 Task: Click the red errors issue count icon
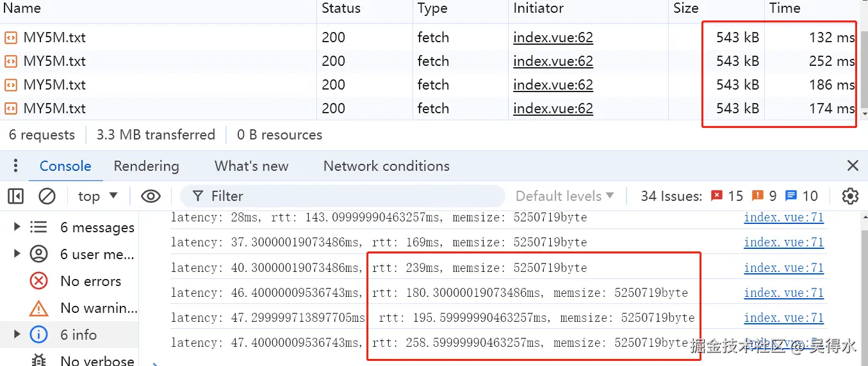717,196
